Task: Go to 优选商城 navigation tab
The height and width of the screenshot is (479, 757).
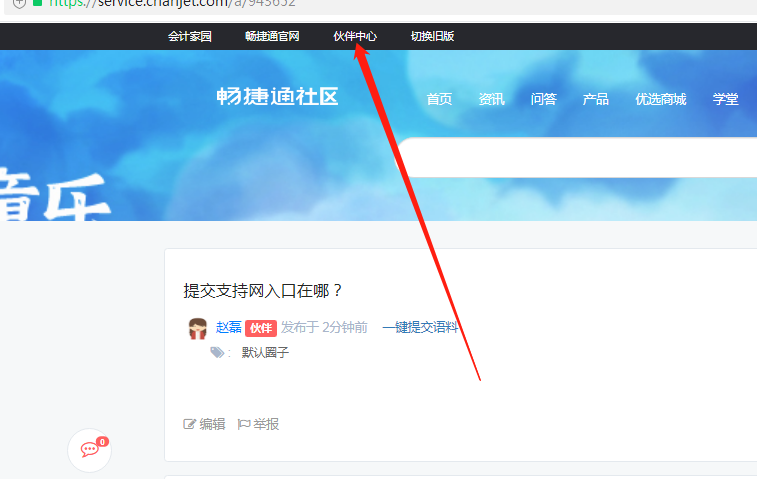Action: click(x=660, y=99)
